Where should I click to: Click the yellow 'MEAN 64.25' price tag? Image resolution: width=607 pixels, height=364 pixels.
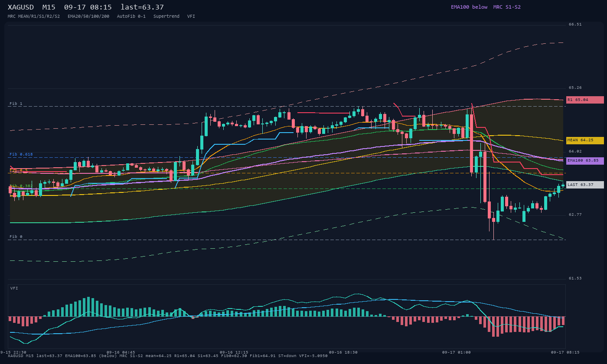(x=585, y=140)
